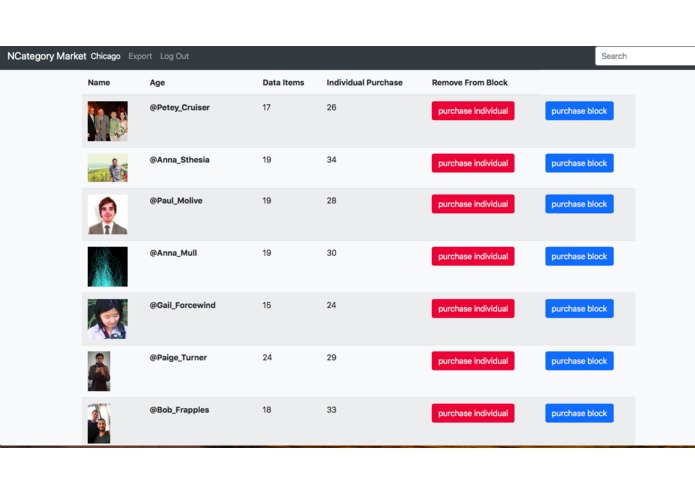Click value 24 in @Paige_Turner row
Screen dimensions: 695x494
tap(267, 357)
